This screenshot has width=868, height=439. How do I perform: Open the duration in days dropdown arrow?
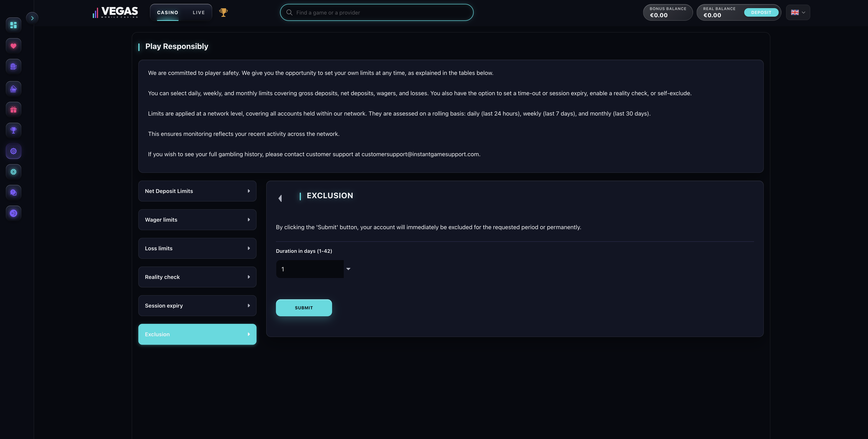coord(348,269)
